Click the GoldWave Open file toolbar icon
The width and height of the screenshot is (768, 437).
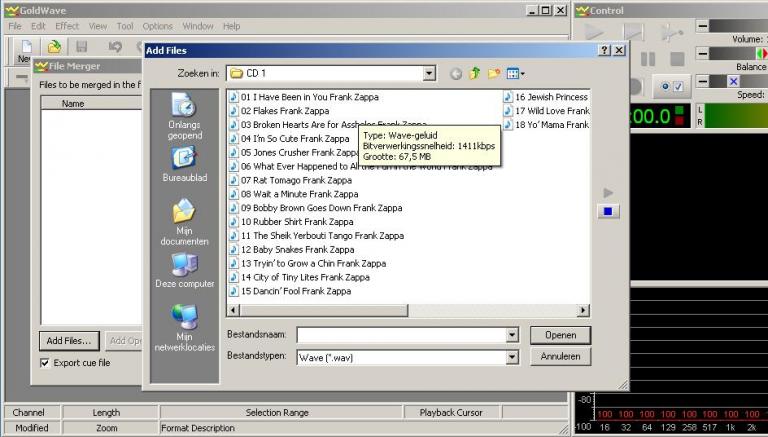(x=54, y=46)
